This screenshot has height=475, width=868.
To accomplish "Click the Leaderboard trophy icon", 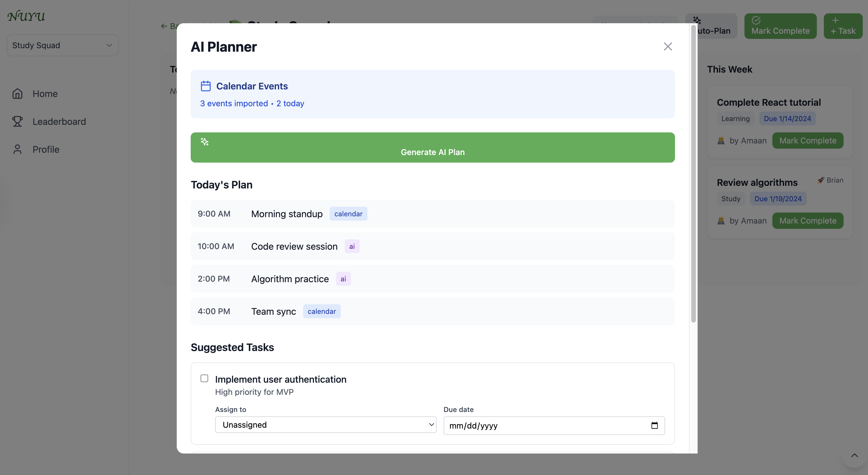I will tap(17, 122).
